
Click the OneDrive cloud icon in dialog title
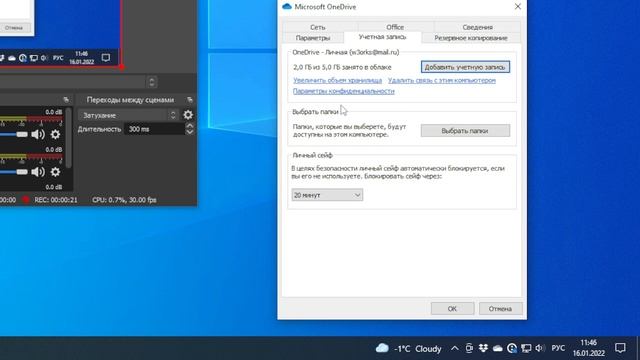pos(287,7)
